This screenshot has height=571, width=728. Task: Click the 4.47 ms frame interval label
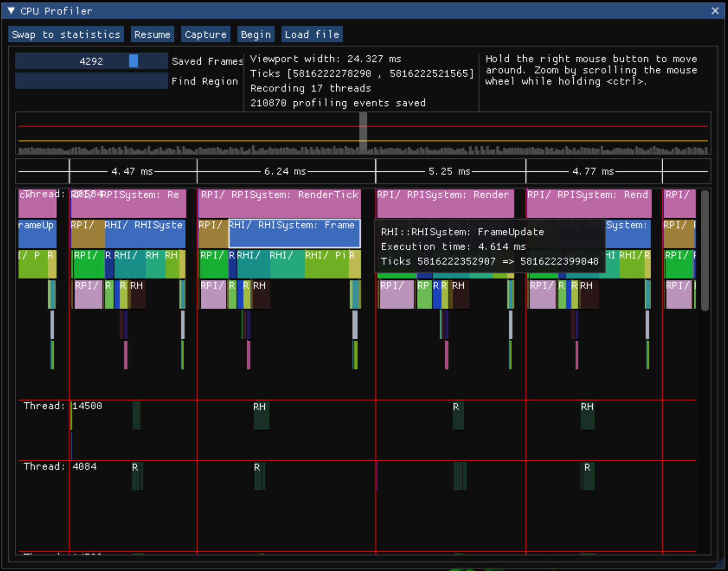(x=132, y=171)
